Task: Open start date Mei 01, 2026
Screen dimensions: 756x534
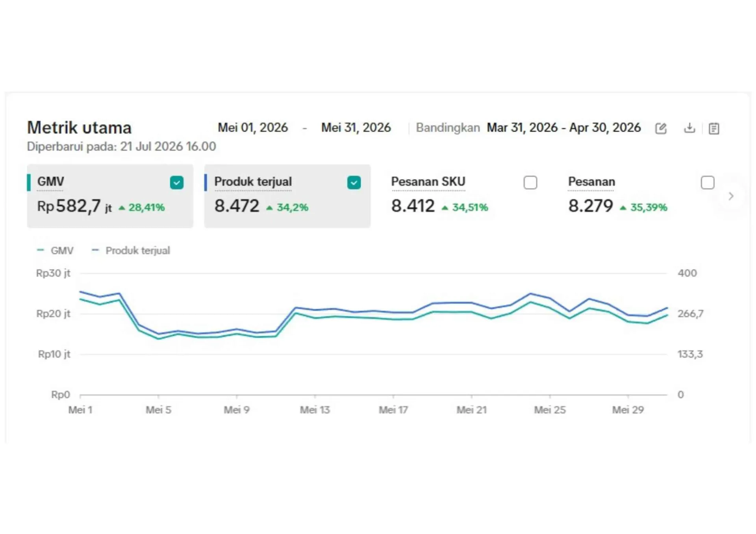Action: [253, 127]
